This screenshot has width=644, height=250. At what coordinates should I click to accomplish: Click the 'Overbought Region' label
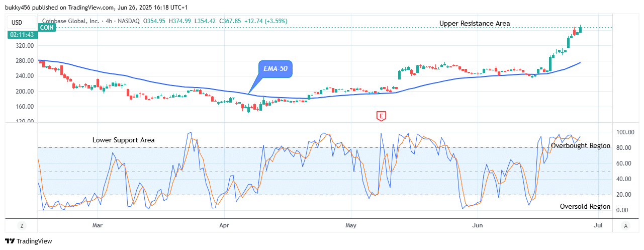[580, 145]
